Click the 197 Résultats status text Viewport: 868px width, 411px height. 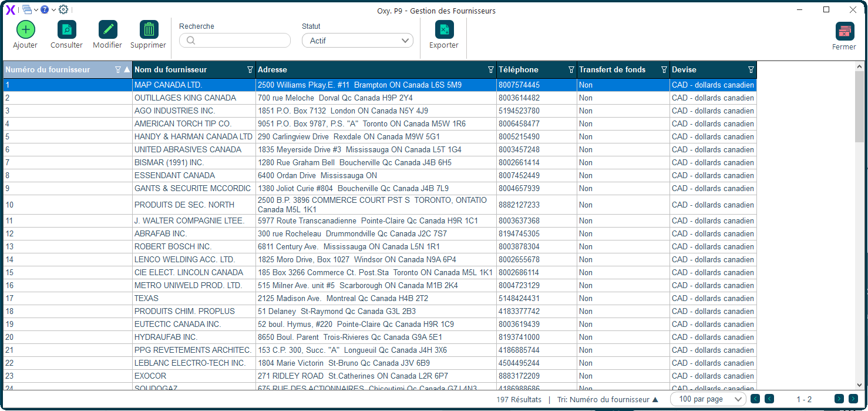519,399
